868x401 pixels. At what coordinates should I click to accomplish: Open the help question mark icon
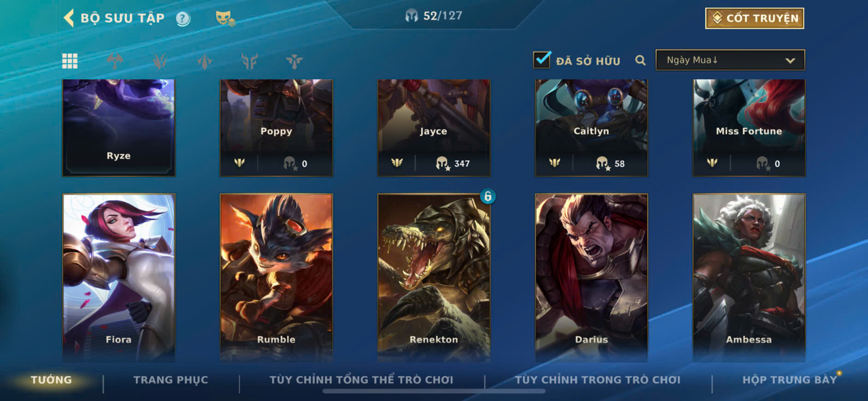click(x=183, y=18)
